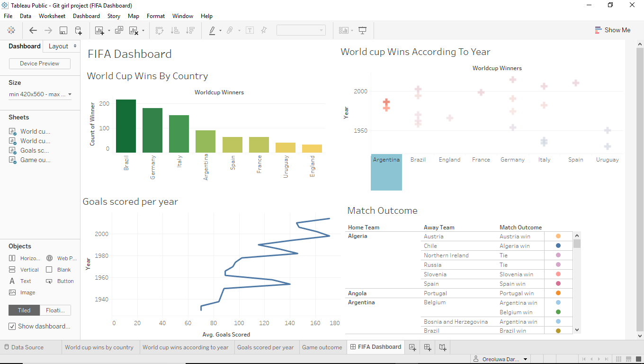The width and height of the screenshot is (644, 364).
Task: Click the Save icon in the toolbar
Action: point(63,30)
